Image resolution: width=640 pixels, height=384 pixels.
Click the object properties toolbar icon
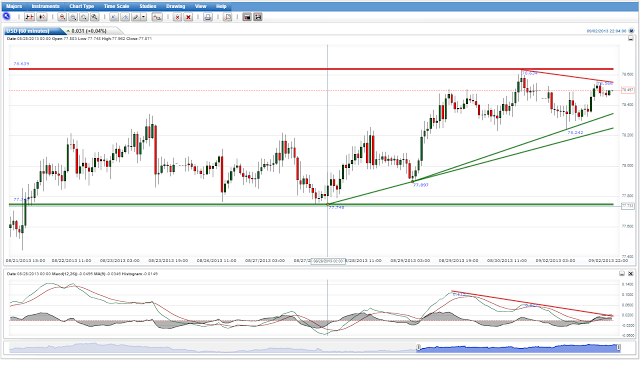coord(157,17)
